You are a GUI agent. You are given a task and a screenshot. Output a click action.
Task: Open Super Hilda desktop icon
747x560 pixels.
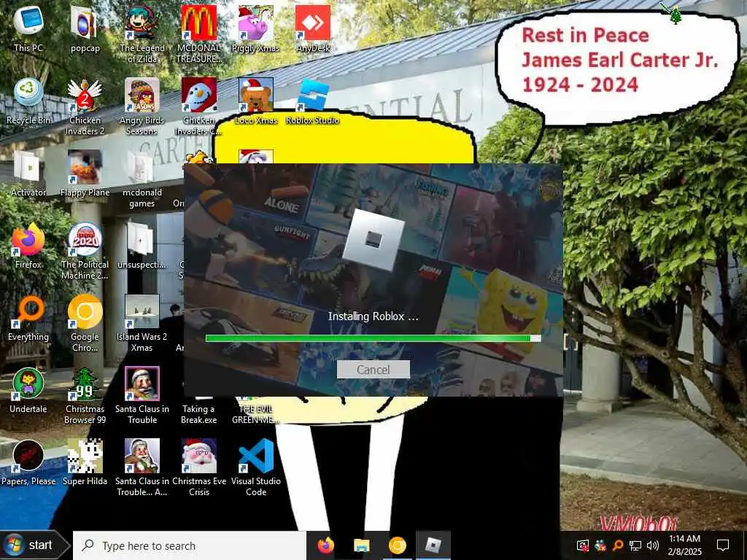85,463
